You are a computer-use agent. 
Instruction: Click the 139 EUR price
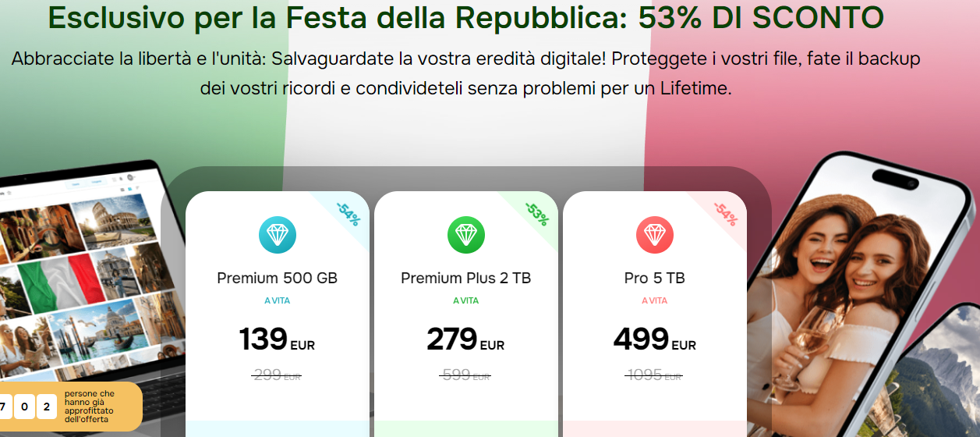pos(278,340)
